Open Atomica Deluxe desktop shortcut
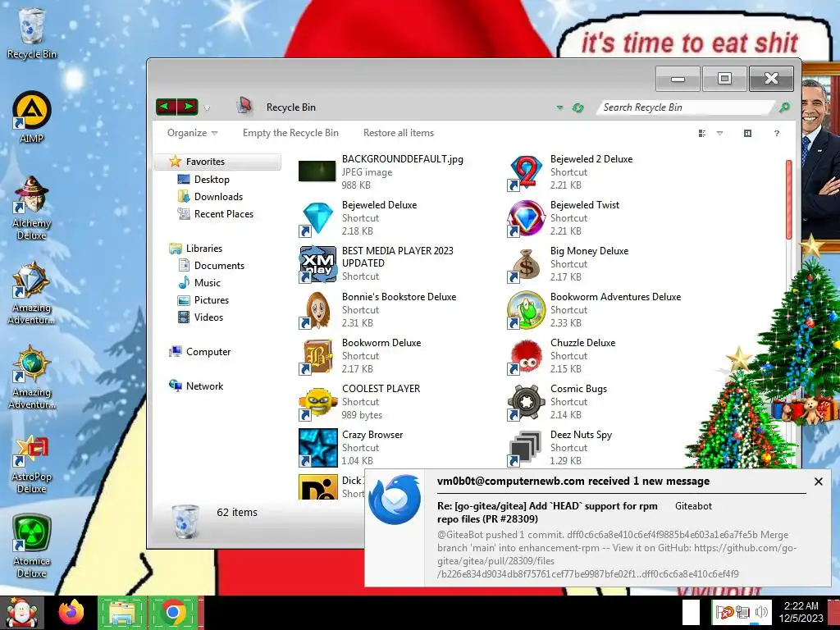The width and height of the screenshot is (840, 630). coord(31,546)
